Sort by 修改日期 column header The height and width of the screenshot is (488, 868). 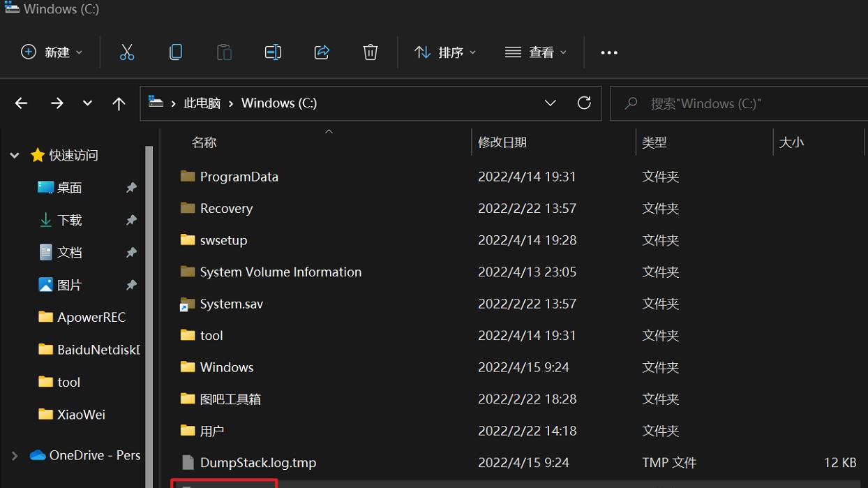tap(502, 142)
